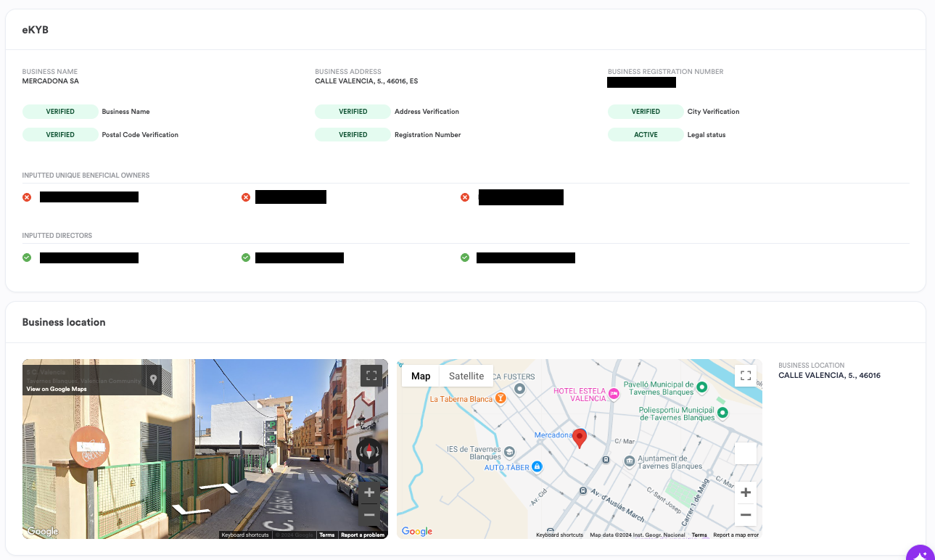Click the VERIFIED badge for Business Name
The image size is (935, 560).
click(x=60, y=112)
